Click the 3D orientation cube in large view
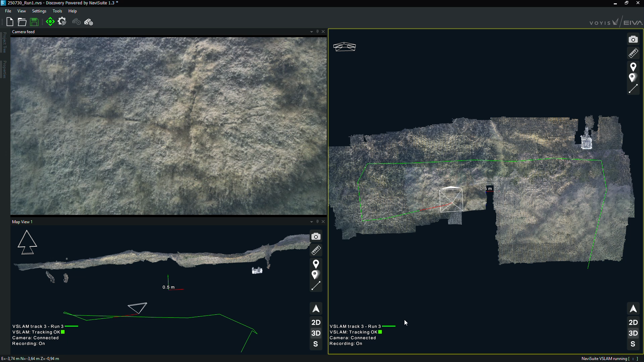 (344, 47)
